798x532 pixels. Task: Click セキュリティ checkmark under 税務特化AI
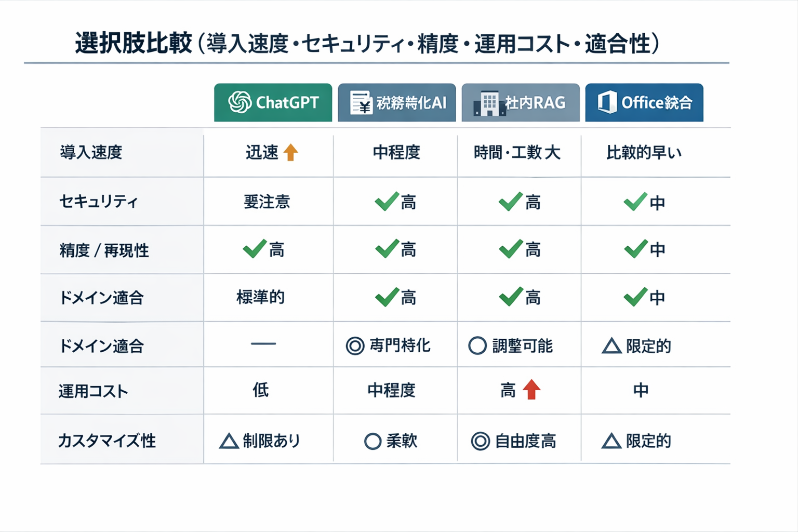point(387,201)
